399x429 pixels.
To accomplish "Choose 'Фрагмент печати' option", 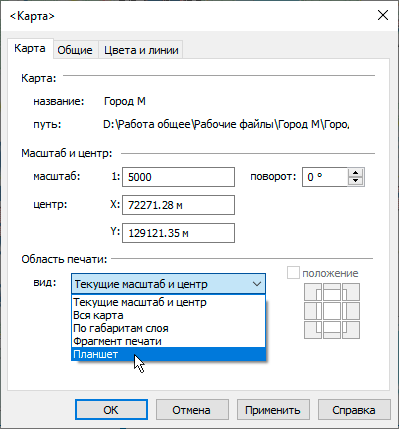I will [x=168, y=341].
